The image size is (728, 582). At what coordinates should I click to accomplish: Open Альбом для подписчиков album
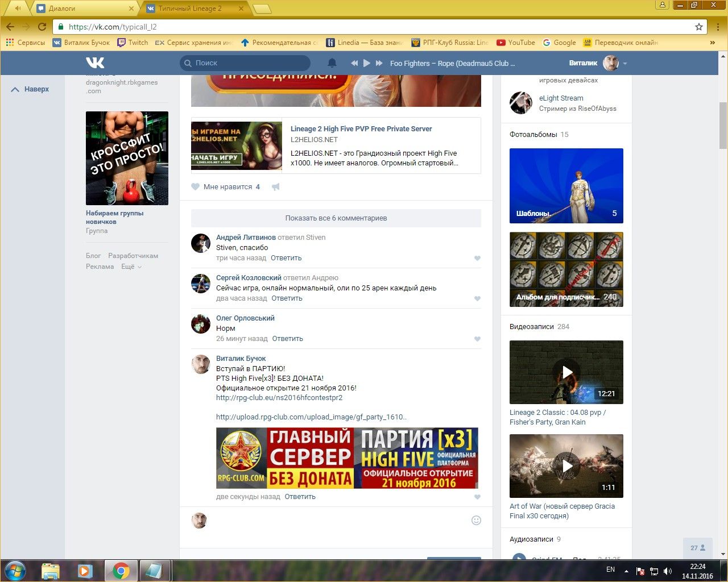(566, 269)
